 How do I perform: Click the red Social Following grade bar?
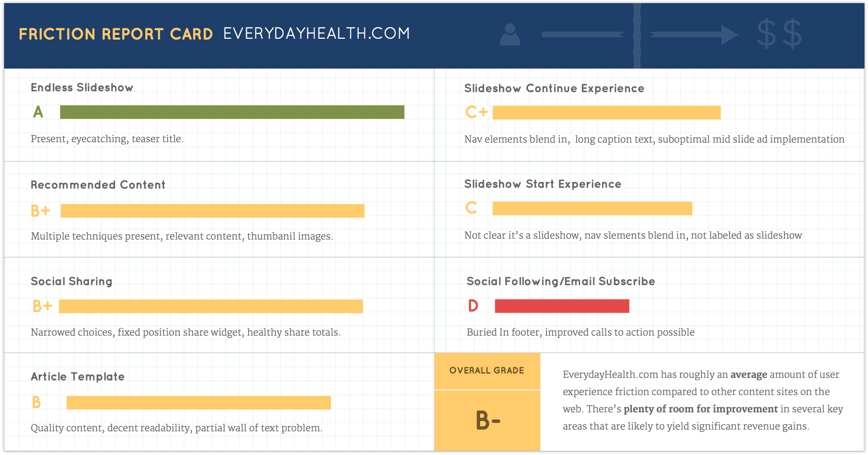click(x=562, y=306)
